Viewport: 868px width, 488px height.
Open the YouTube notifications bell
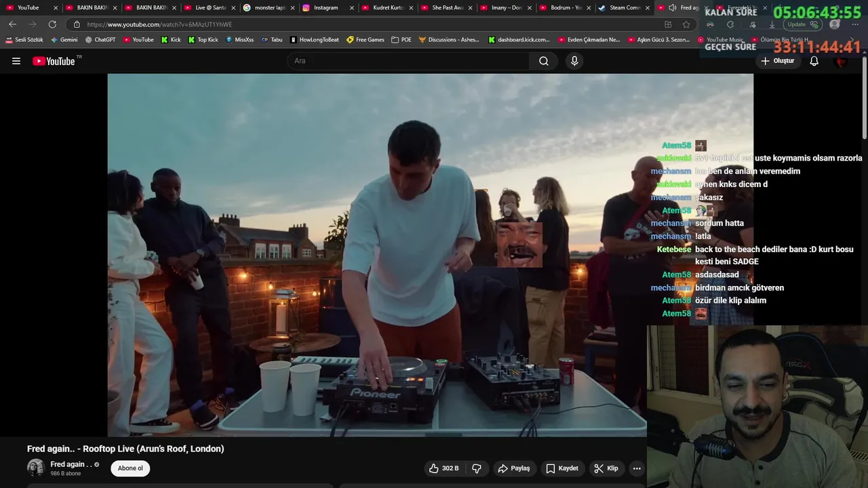(x=814, y=61)
